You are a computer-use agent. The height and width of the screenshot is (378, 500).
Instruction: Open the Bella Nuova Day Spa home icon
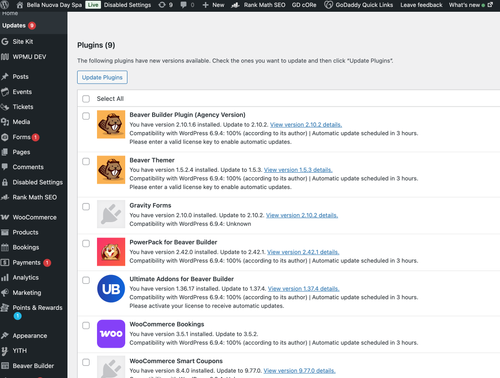point(20,5)
